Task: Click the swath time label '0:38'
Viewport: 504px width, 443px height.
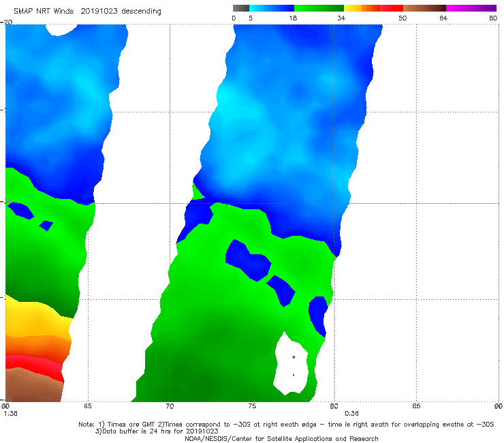Action: click(x=351, y=414)
